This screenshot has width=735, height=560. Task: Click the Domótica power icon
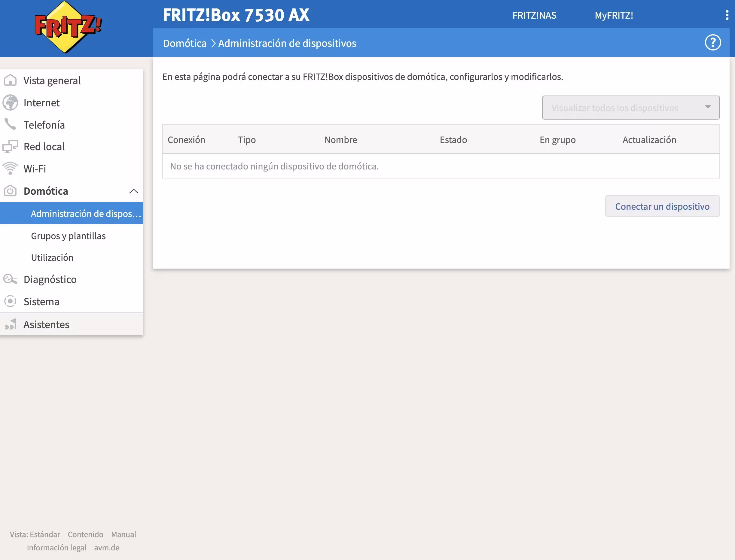[10, 191]
